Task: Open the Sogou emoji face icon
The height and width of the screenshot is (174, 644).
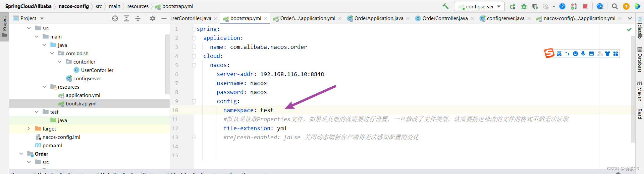Action: point(575,54)
